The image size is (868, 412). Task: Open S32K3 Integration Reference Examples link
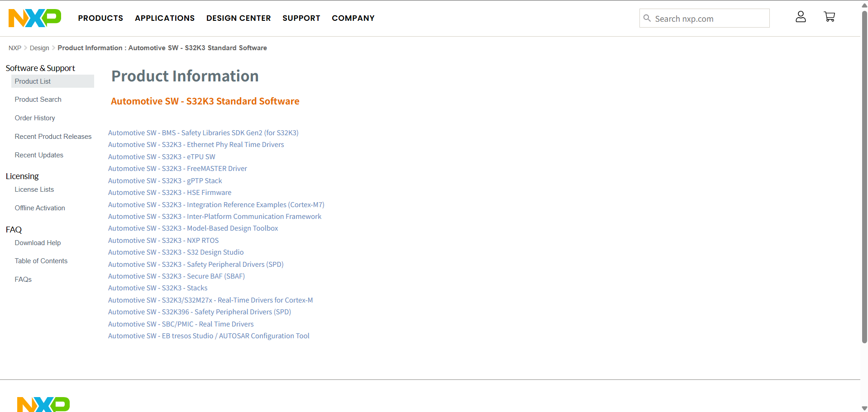tap(216, 205)
